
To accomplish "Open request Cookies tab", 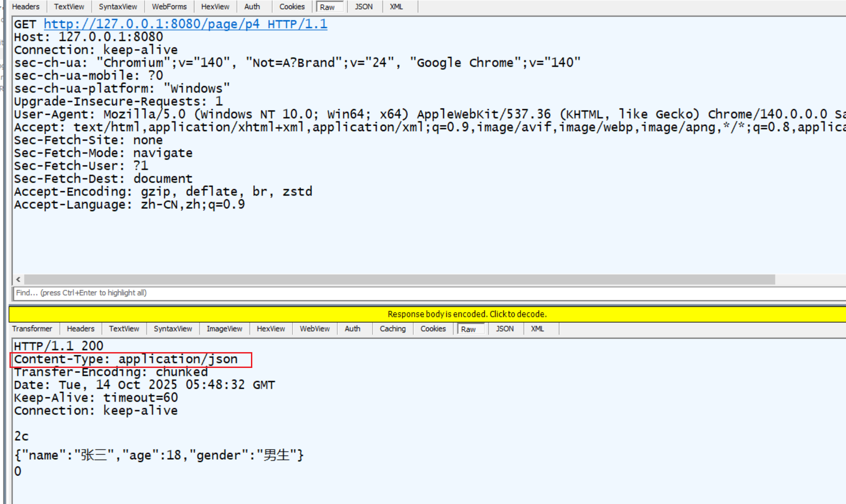I will [x=292, y=7].
